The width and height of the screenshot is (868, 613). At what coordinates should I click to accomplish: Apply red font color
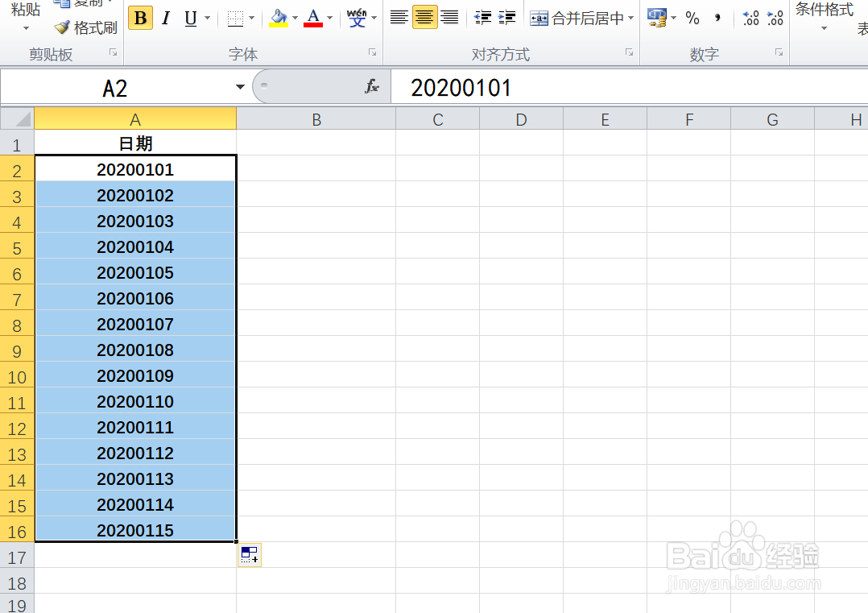pos(313,18)
